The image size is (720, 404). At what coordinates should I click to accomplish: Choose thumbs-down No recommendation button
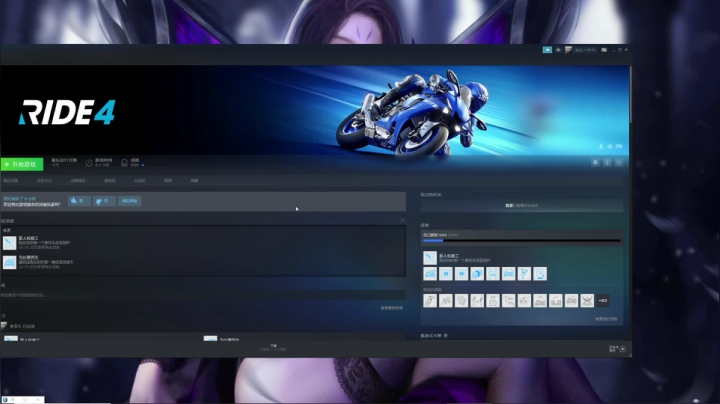(x=104, y=201)
